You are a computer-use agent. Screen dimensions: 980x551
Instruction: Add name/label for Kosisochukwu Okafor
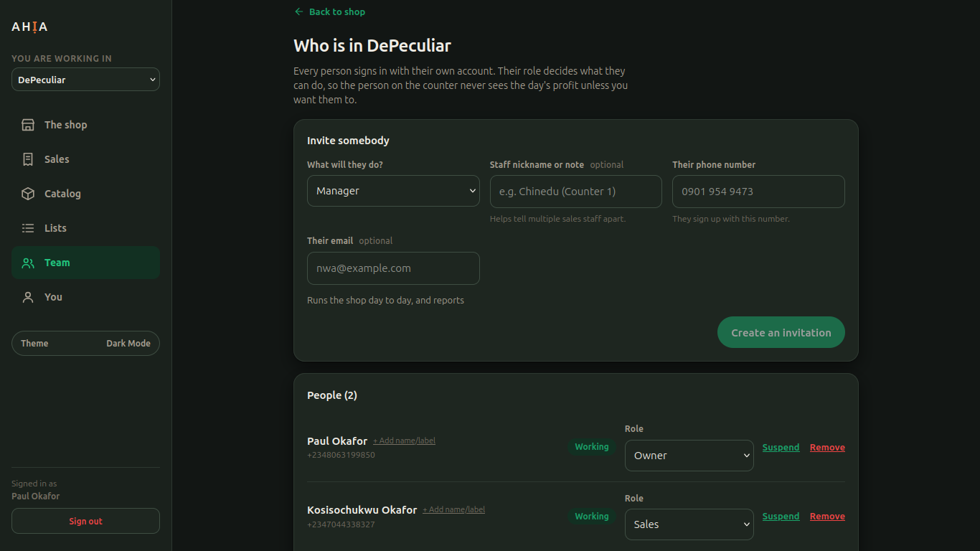pyautogui.click(x=453, y=509)
